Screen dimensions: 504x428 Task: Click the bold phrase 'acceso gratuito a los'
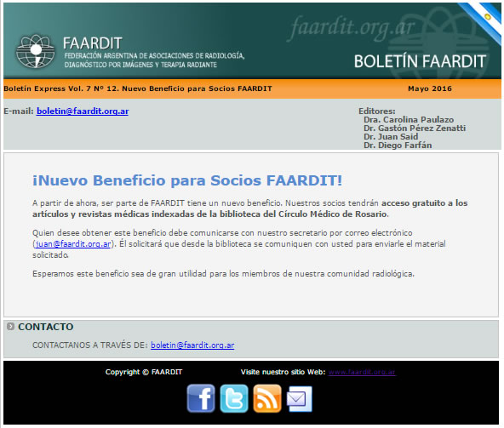pos(425,203)
